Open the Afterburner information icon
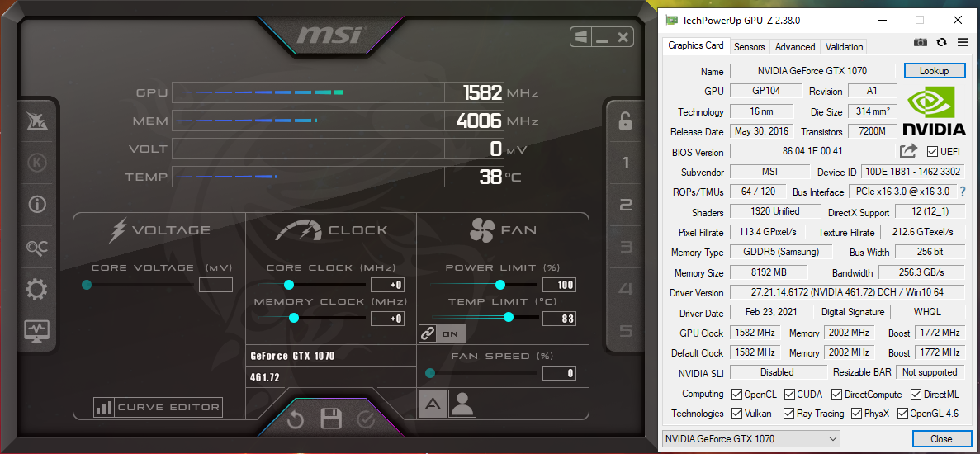 coord(37,204)
